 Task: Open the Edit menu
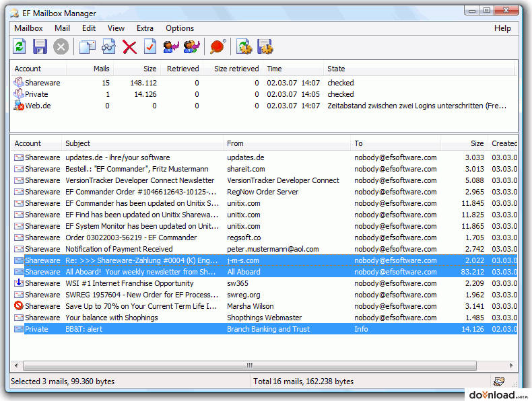tap(89, 28)
